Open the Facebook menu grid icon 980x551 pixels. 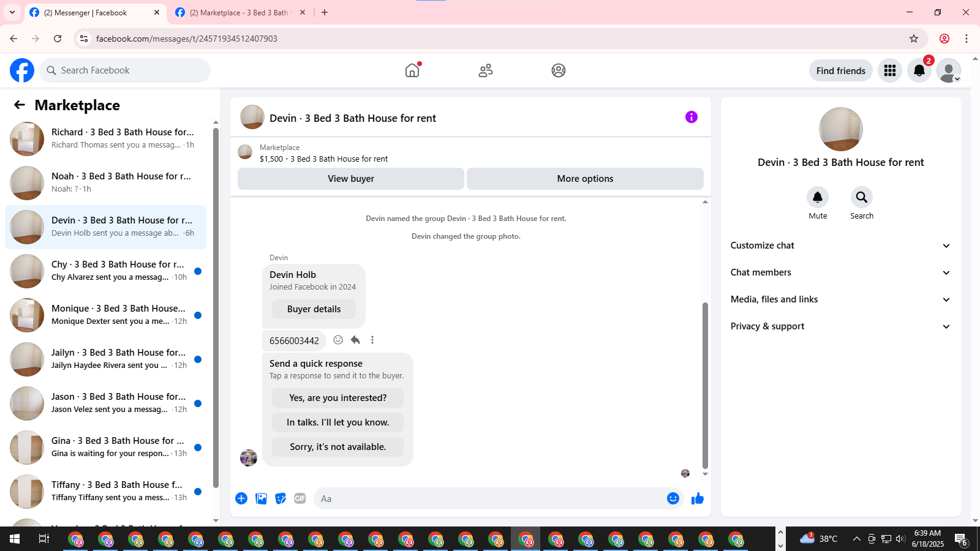890,70
